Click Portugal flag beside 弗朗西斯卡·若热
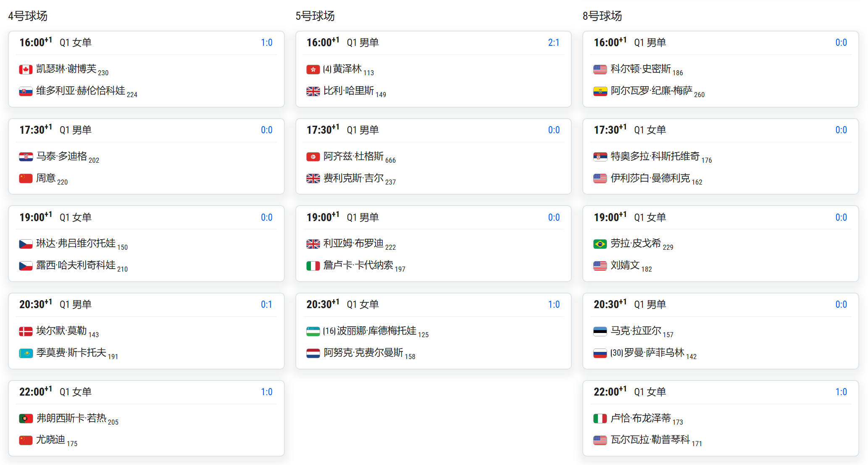Viewport: 868px width, 465px height. 26,419
